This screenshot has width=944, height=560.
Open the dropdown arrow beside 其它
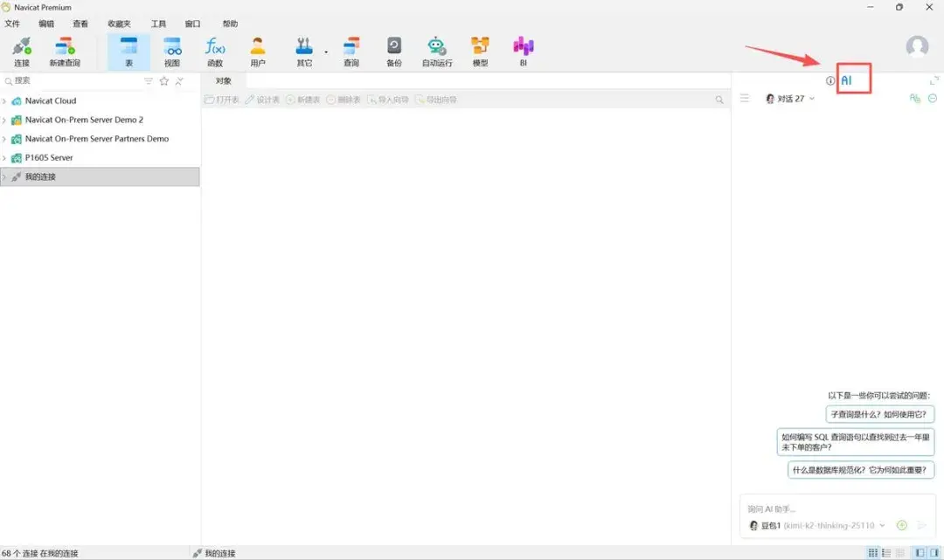pos(326,52)
